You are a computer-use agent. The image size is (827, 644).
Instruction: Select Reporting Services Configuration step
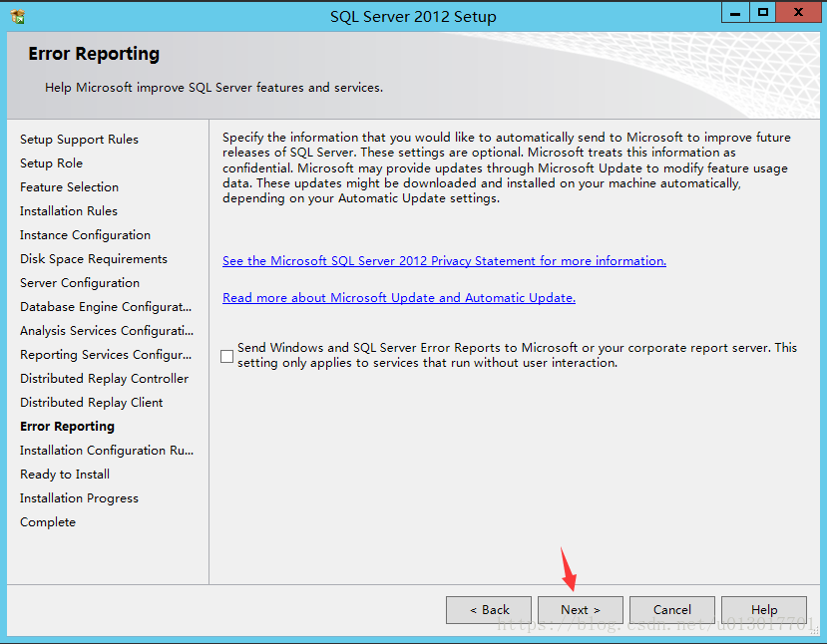[106, 355]
